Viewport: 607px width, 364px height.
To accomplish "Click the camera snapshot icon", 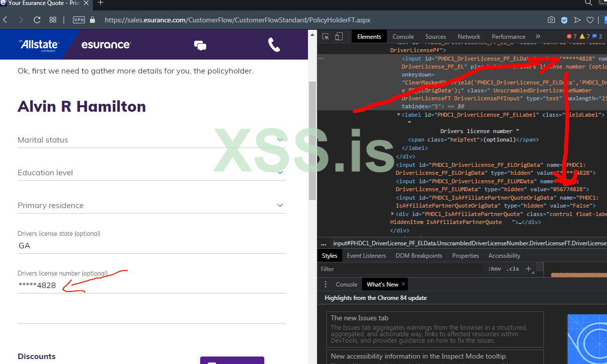I will (x=551, y=20).
